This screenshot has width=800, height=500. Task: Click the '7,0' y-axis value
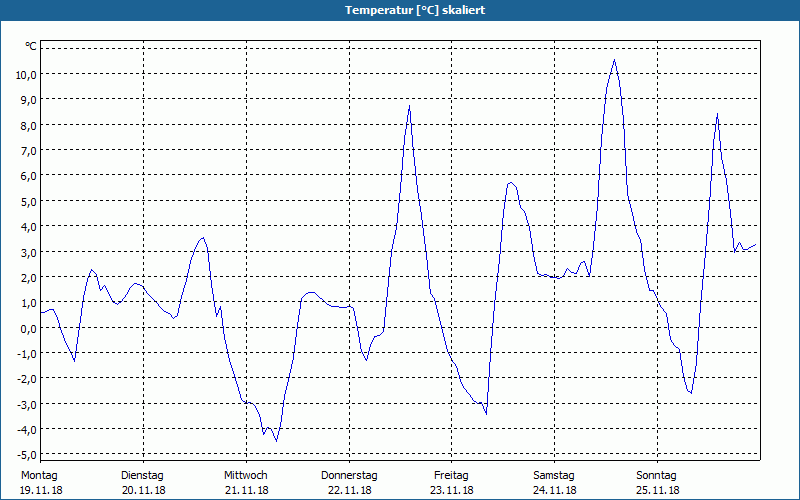(x=29, y=151)
